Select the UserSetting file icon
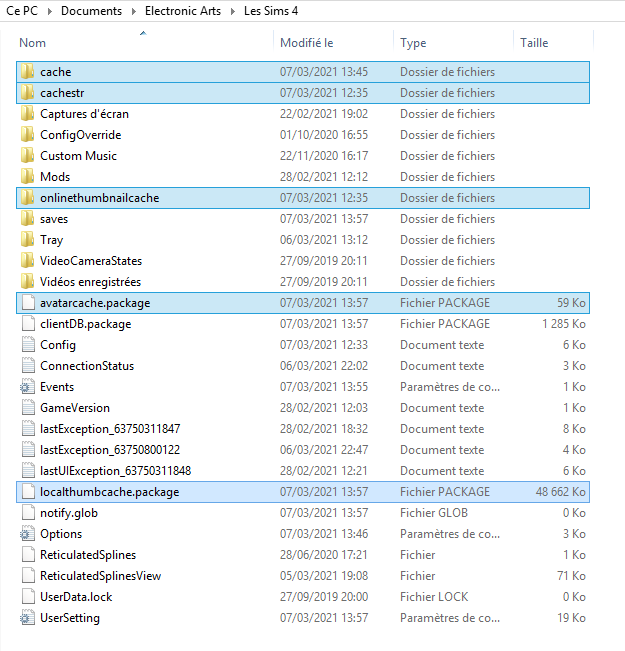The height and width of the screenshot is (651, 625). (x=28, y=618)
